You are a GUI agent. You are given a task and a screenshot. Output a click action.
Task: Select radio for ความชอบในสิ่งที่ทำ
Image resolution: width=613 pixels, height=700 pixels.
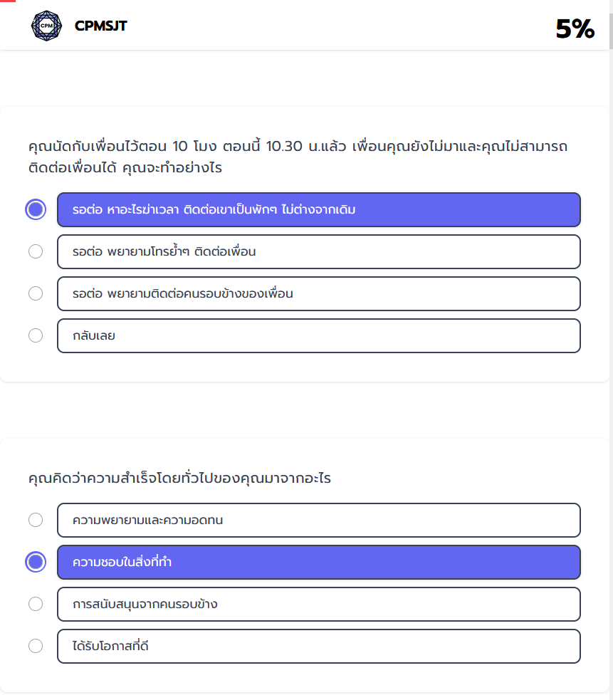click(36, 562)
